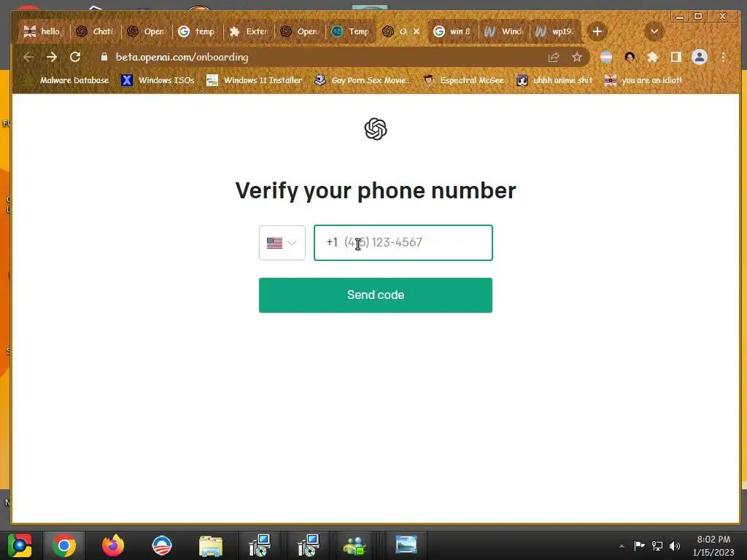This screenshot has width=747, height=560.
Task: Open Malware Database bookmark
Action: 66,80
